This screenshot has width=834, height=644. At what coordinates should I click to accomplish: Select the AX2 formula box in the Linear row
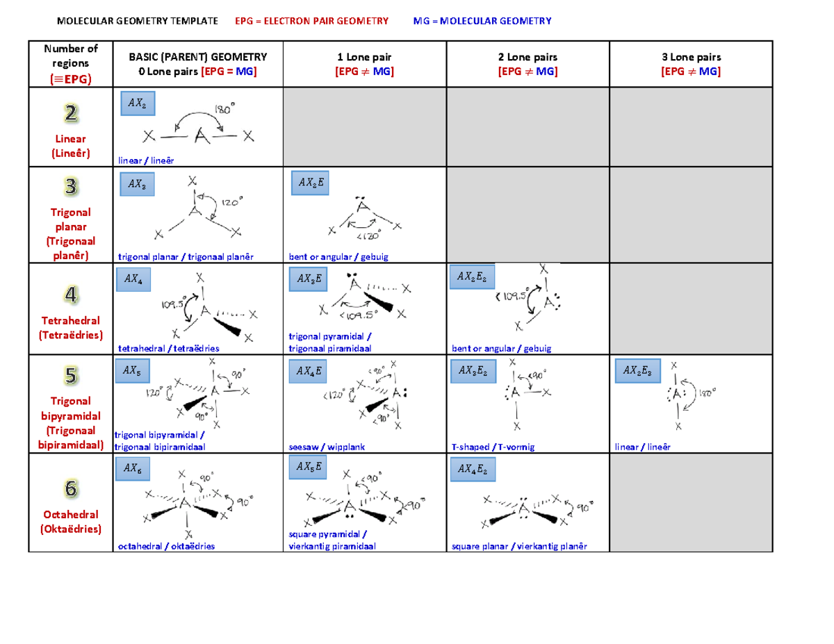coord(138,104)
